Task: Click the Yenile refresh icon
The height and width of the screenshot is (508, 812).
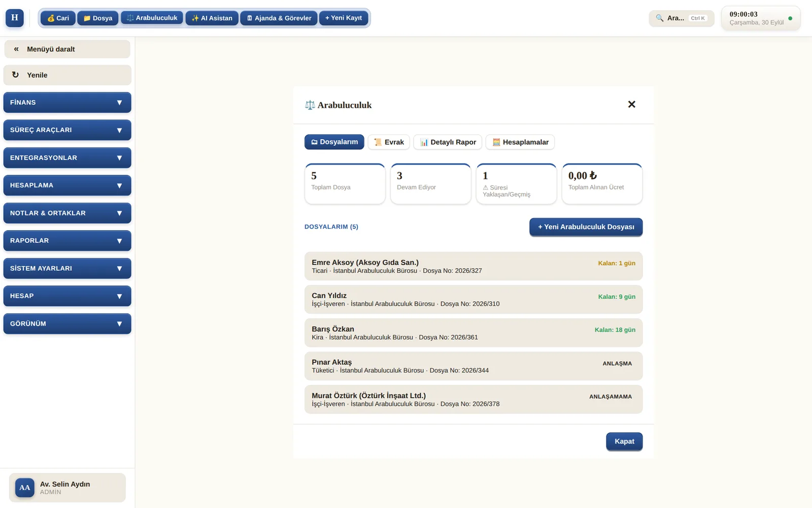Action: click(15, 75)
